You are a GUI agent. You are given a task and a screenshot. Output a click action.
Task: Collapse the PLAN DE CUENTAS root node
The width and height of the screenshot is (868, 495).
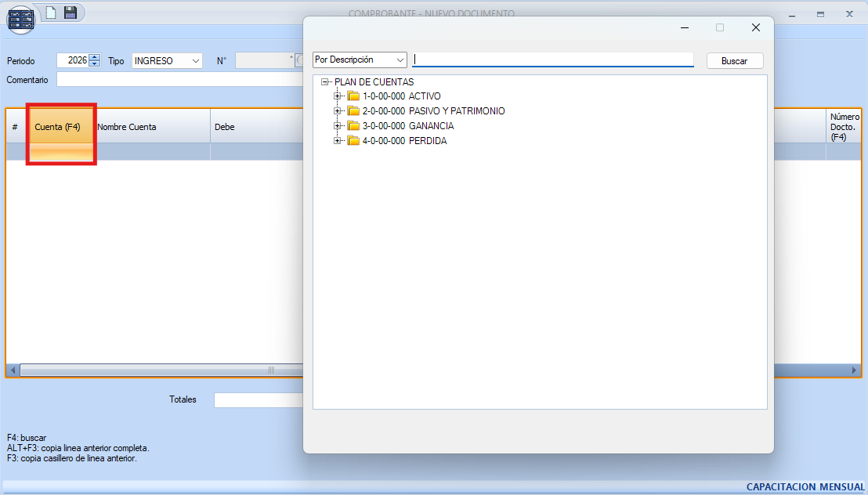(x=324, y=82)
